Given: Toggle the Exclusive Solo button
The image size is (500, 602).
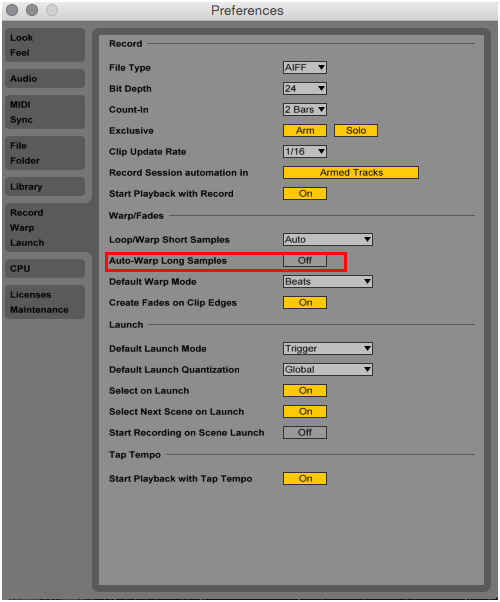Looking at the screenshot, I should (356, 131).
